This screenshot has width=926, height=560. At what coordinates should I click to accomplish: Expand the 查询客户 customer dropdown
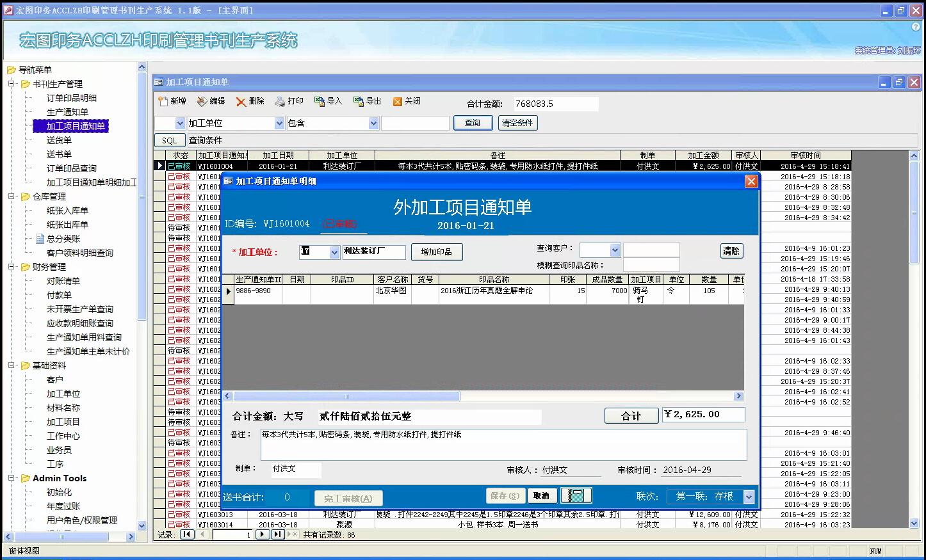(x=614, y=250)
